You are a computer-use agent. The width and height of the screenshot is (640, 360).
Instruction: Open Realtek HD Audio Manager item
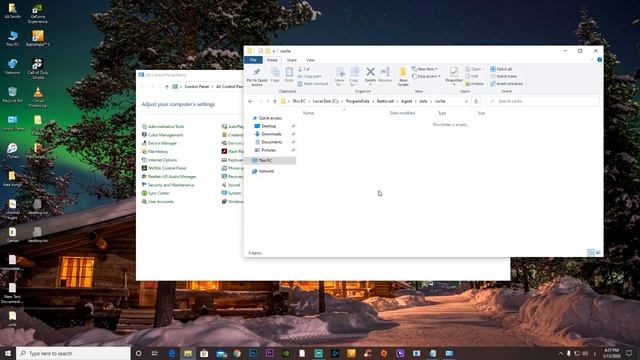(x=169, y=177)
